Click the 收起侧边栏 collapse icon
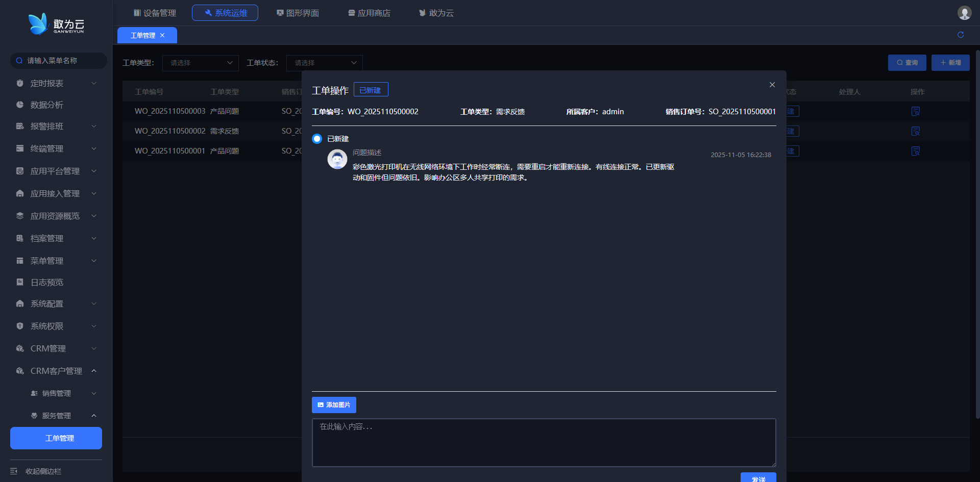980x482 pixels. click(x=14, y=471)
